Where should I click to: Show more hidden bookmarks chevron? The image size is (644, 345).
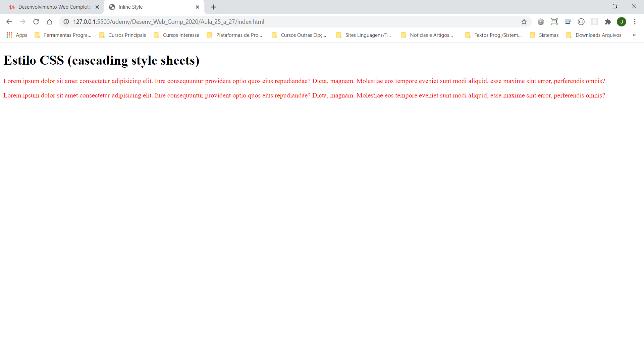pyautogui.click(x=634, y=35)
